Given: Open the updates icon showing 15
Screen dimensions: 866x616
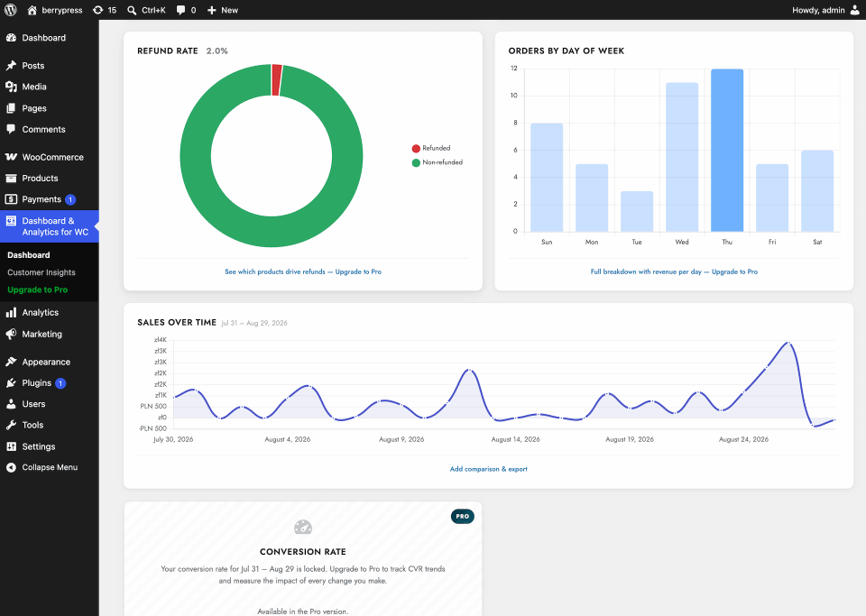Looking at the screenshot, I should point(97,10).
